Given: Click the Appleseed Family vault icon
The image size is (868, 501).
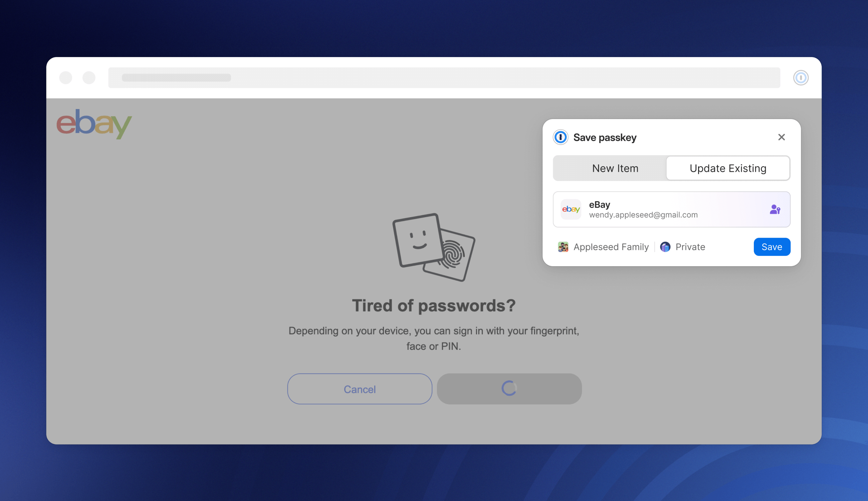Looking at the screenshot, I should [562, 246].
